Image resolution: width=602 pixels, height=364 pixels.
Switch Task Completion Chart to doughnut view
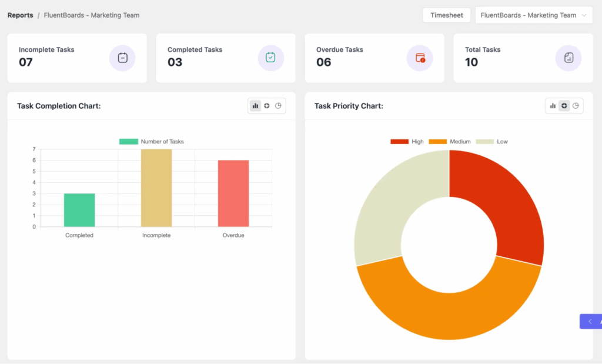click(267, 105)
